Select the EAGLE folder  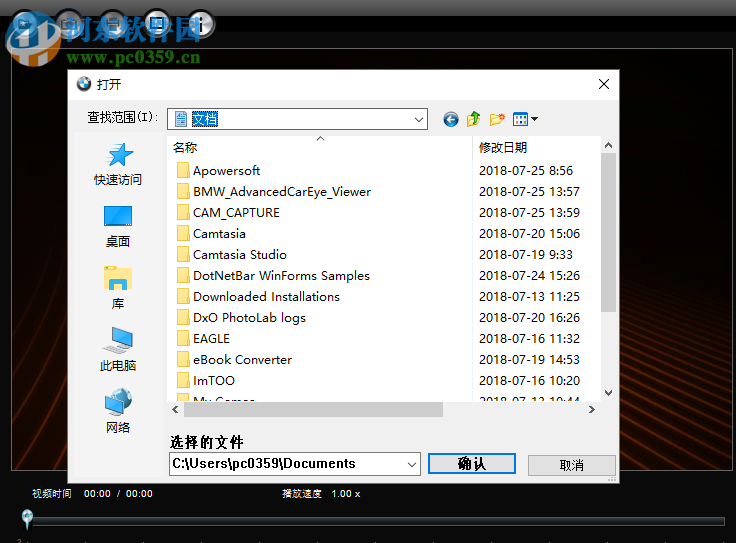(x=211, y=338)
